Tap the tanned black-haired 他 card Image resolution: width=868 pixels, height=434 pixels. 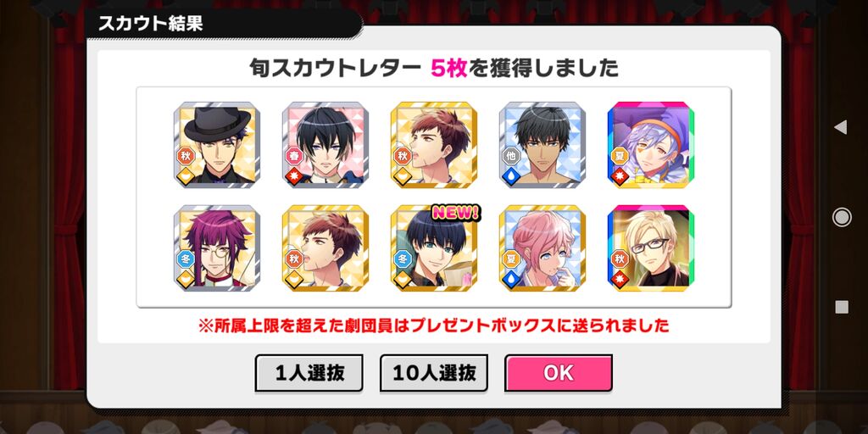pyautogui.click(x=542, y=145)
